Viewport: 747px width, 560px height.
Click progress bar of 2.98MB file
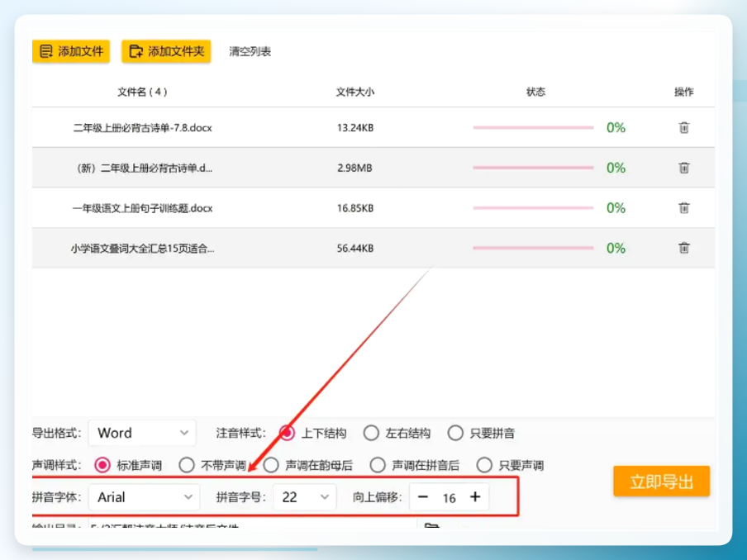(x=533, y=168)
